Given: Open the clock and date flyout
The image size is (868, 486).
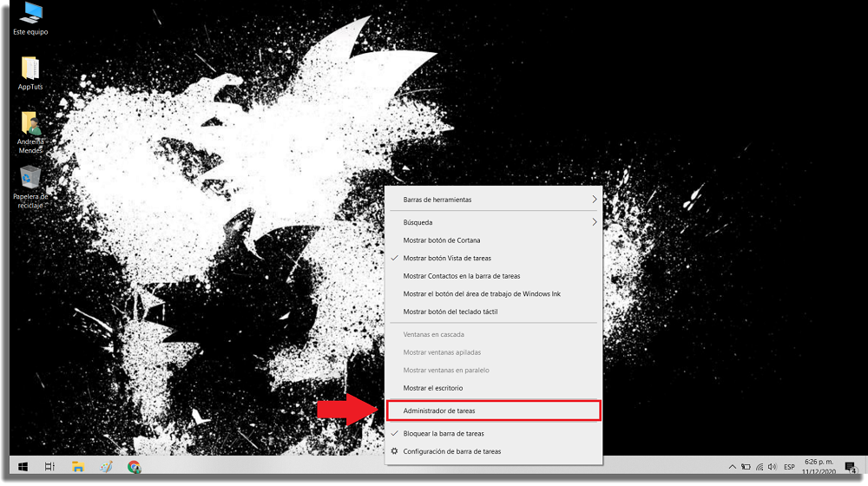Looking at the screenshot, I should tap(819, 467).
